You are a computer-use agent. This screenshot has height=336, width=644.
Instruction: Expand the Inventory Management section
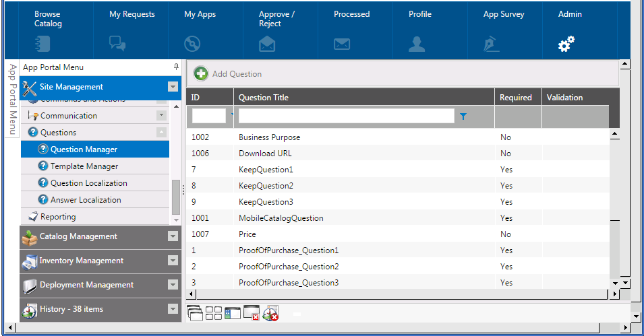[x=173, y=261]
